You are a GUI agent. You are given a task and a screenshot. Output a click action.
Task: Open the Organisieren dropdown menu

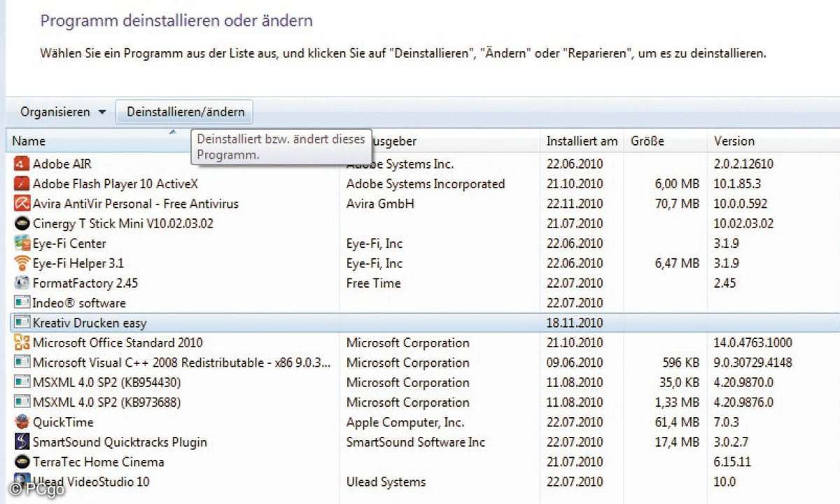point(62,112)
